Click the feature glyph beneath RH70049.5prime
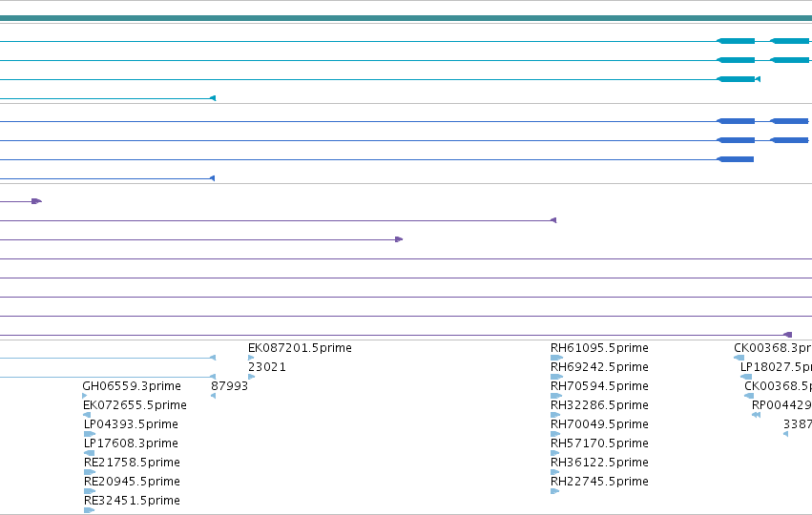Screen dimensions: 812x515 click(x=555, y=434)
